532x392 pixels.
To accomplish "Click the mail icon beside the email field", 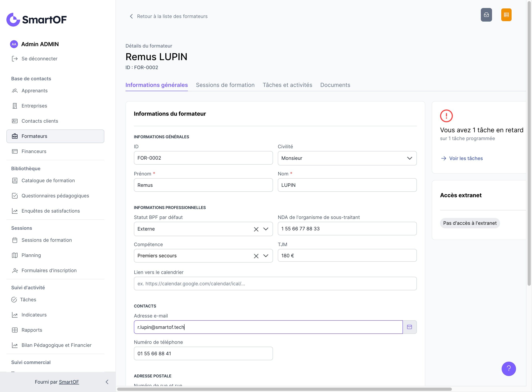I will (409, 327).
